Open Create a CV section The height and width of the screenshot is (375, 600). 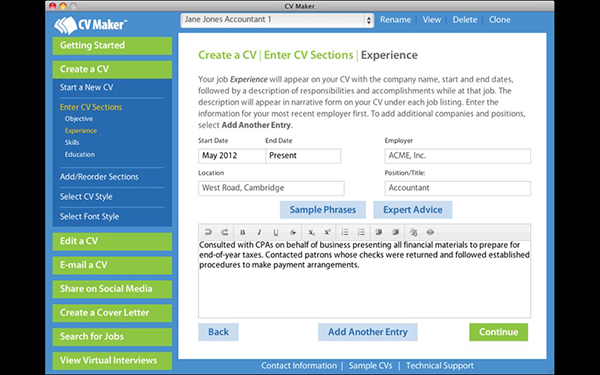coord(112,69)
